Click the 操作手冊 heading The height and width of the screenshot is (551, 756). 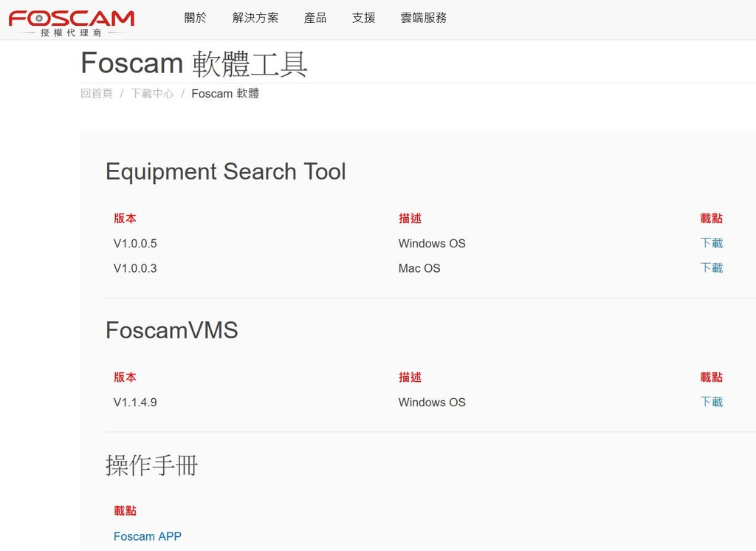(152, 465)
